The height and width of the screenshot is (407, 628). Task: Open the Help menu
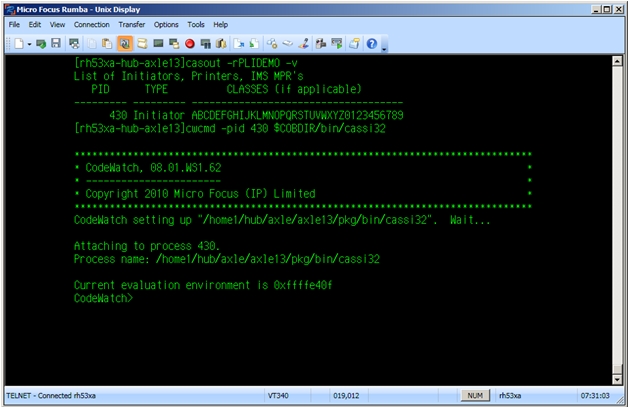point(220,24)
